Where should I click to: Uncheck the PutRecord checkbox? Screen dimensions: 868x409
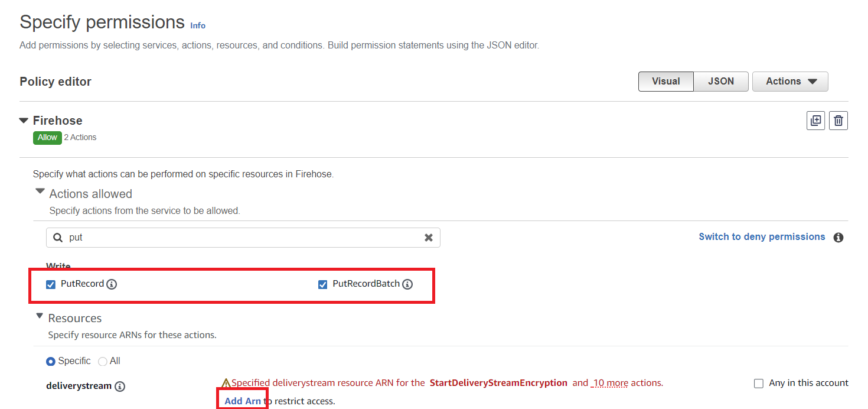[x=51, y=285]
